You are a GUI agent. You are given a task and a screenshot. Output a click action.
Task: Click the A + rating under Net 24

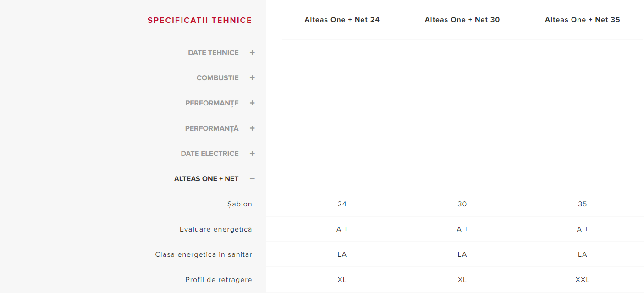[x=342, y=229]
